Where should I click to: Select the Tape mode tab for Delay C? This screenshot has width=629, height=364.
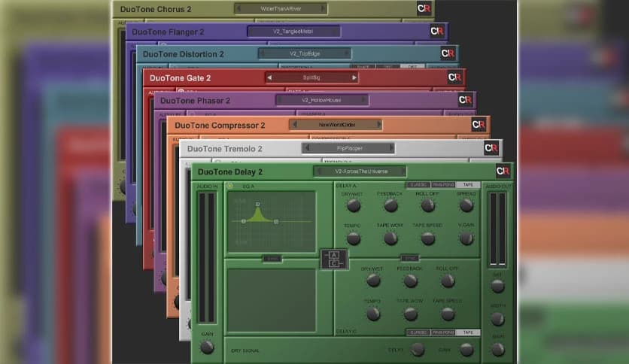(468, 332)
